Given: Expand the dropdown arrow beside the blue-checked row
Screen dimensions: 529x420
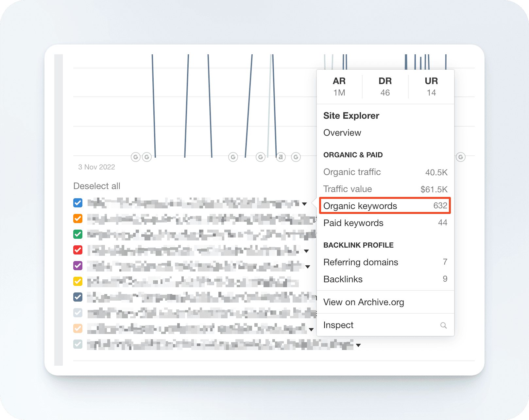Looking at the screenshot, I should coord(304,204).
